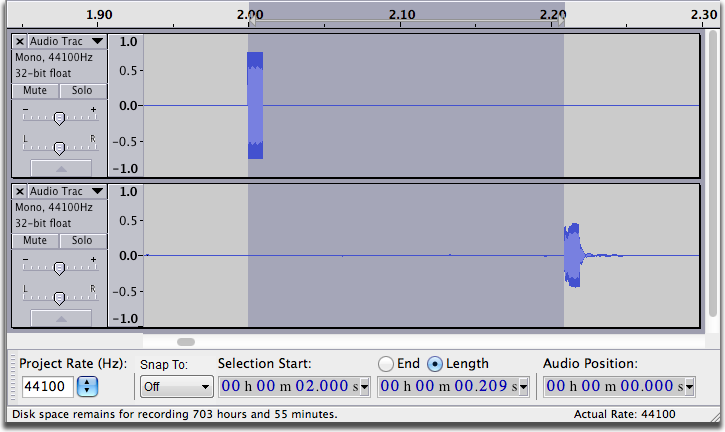Mute the first audio track
Screen dimensions: 725x432
point(35,91)
